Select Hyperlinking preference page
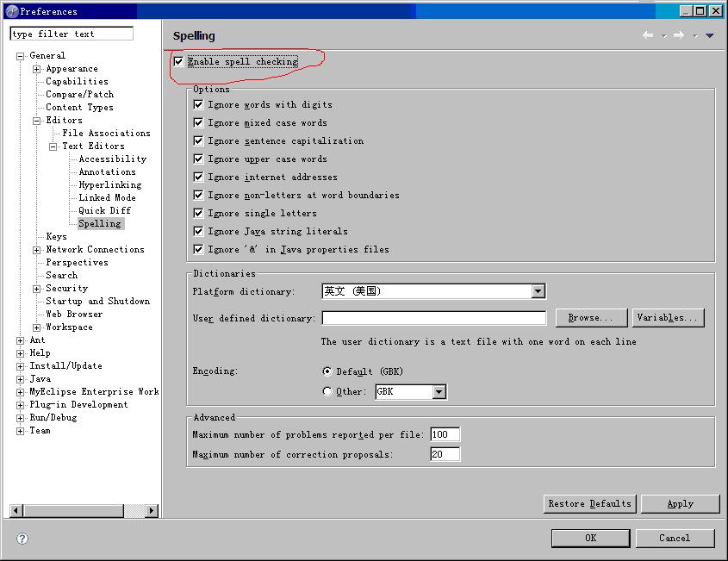 click(x=109, y=184)
